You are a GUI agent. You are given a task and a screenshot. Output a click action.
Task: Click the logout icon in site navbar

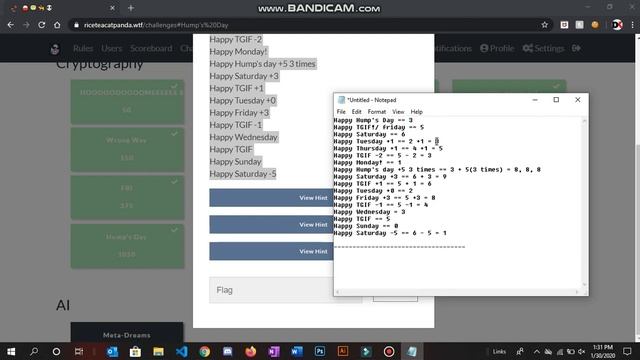click(x=576, y=48)
